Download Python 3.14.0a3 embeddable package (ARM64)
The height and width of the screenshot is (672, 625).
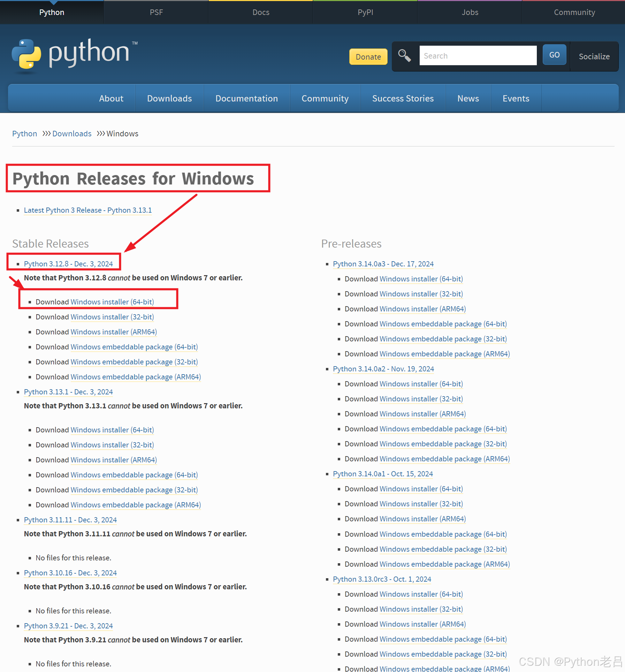pos(444,354)
